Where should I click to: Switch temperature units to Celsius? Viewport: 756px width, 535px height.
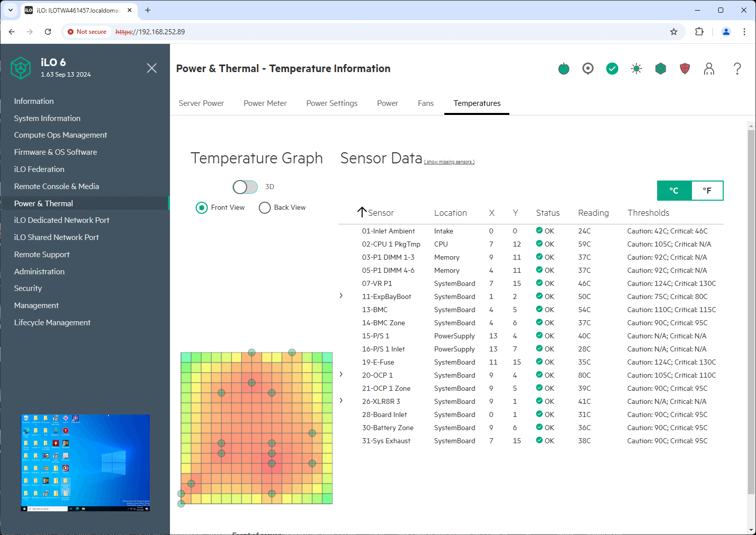coord(674,191)
